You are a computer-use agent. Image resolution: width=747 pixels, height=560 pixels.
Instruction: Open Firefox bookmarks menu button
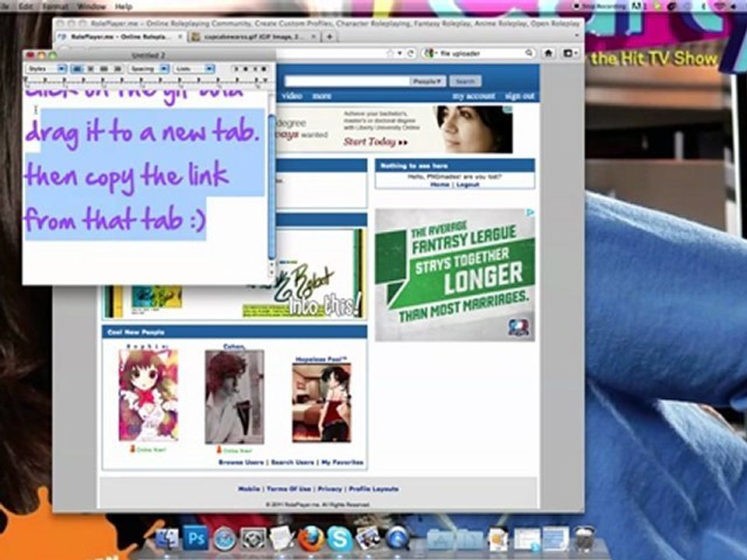click(570, 54)
